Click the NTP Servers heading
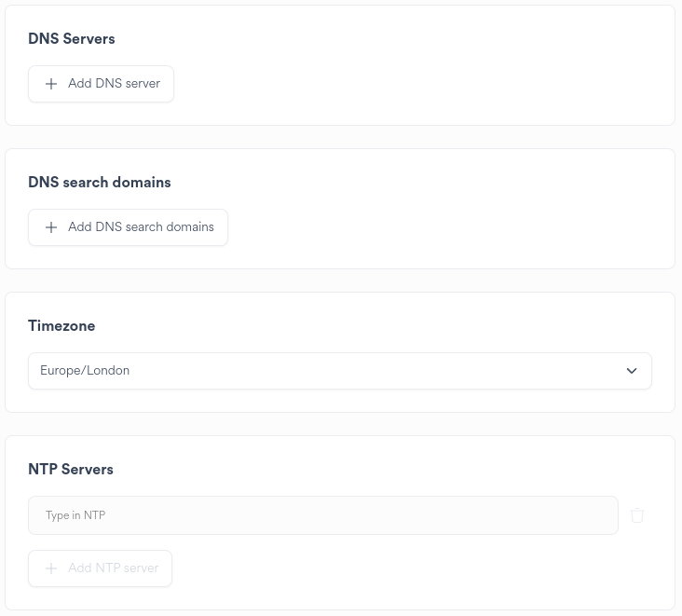This screenshot has height=616, width=682. point(71,470)
